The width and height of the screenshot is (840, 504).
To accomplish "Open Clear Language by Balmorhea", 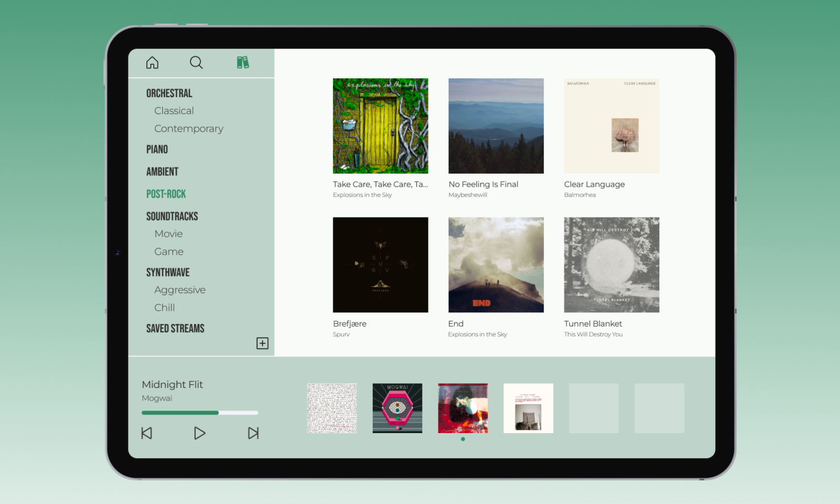I will [611, 125].
